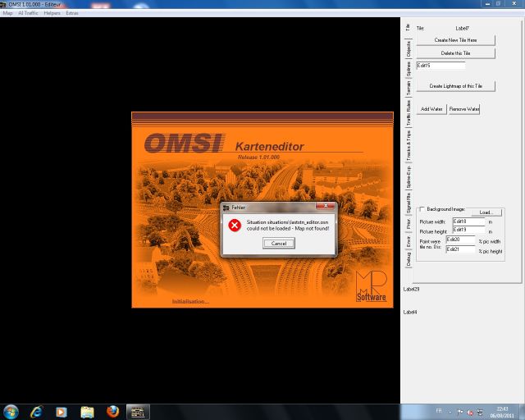
Task: Show hidden tray icons arrow
Action: coord(450,413)
